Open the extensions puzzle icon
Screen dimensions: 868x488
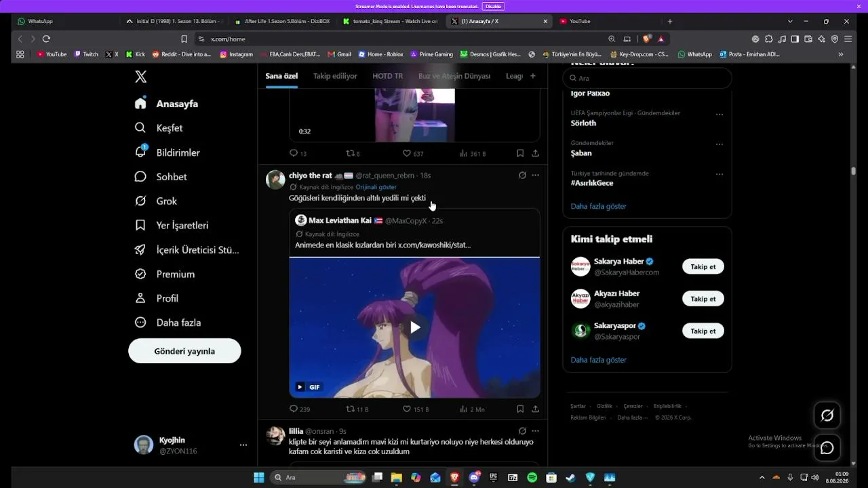(x=768, y=39)
